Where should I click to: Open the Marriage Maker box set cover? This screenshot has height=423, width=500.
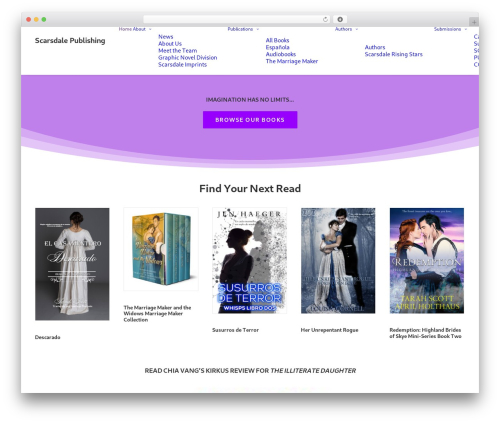pyautogui.click(x=161, y=249)
